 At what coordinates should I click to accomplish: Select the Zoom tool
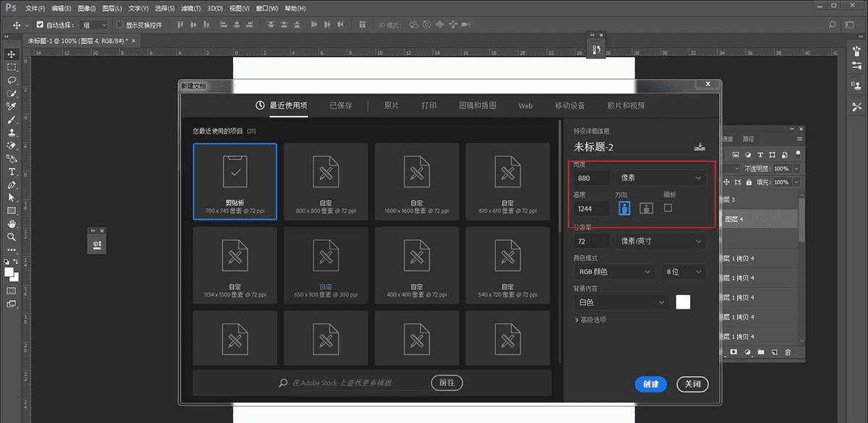coord(12,236)
